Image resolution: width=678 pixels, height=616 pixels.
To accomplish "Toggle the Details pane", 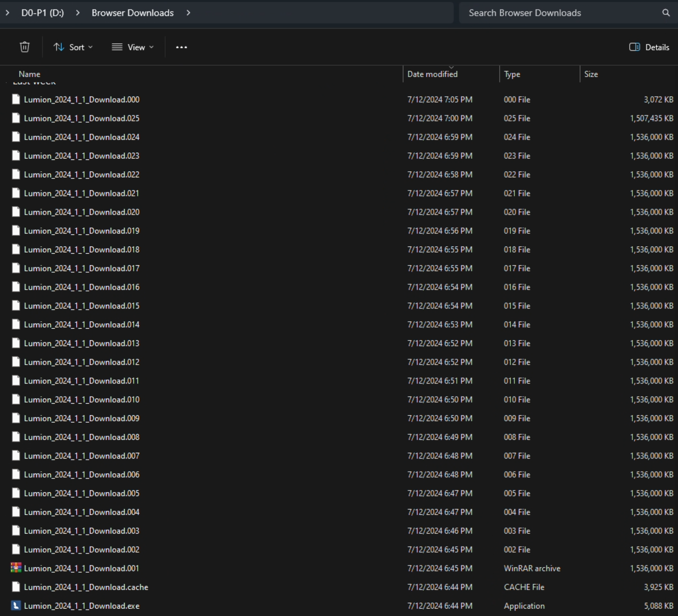I will [x=649, y=47].
